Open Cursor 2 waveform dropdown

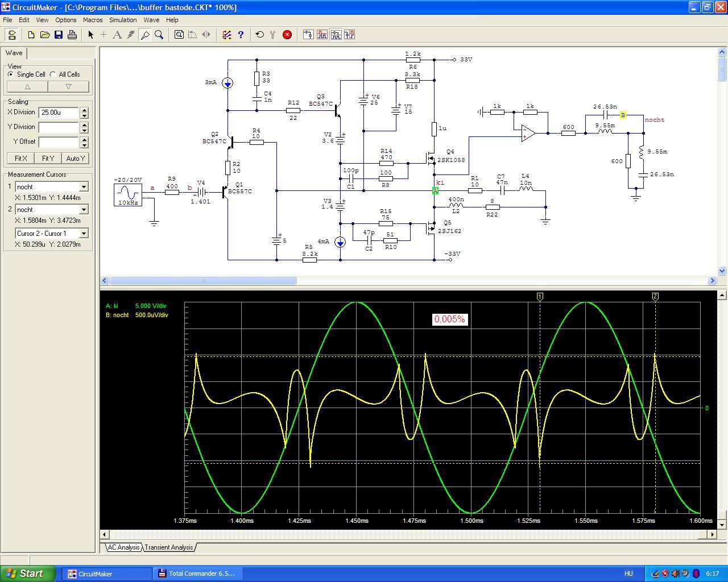click(x=84, y=210)
